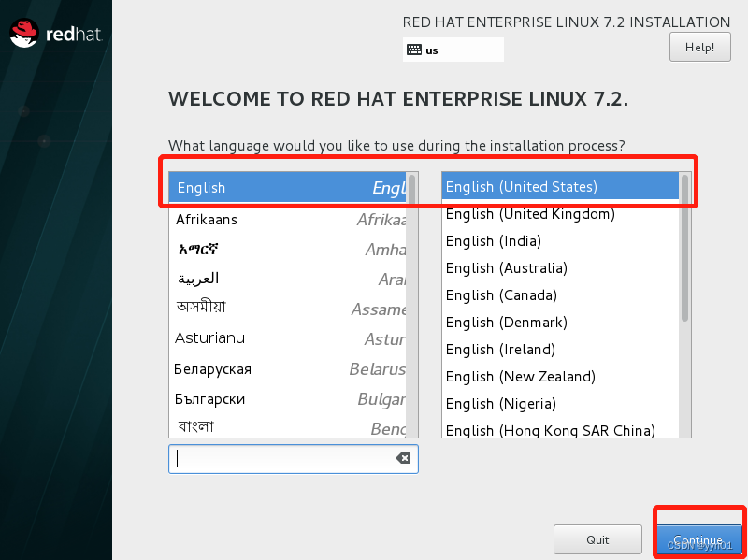
Task: Click the Quit button
Action: tap(597, 539)
